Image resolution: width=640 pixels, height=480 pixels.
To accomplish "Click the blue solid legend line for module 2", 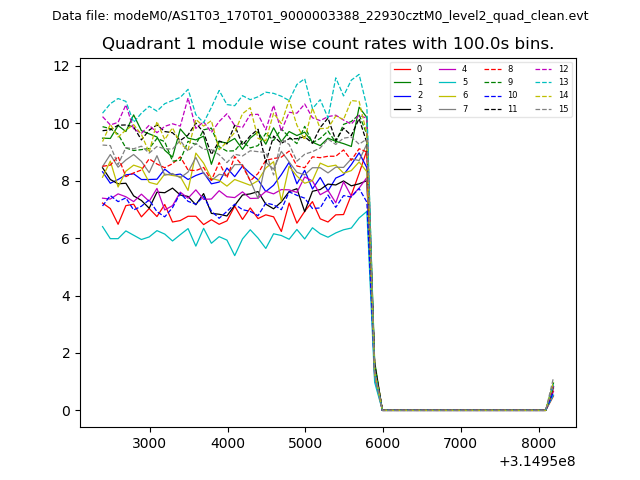I will point(402,95).
